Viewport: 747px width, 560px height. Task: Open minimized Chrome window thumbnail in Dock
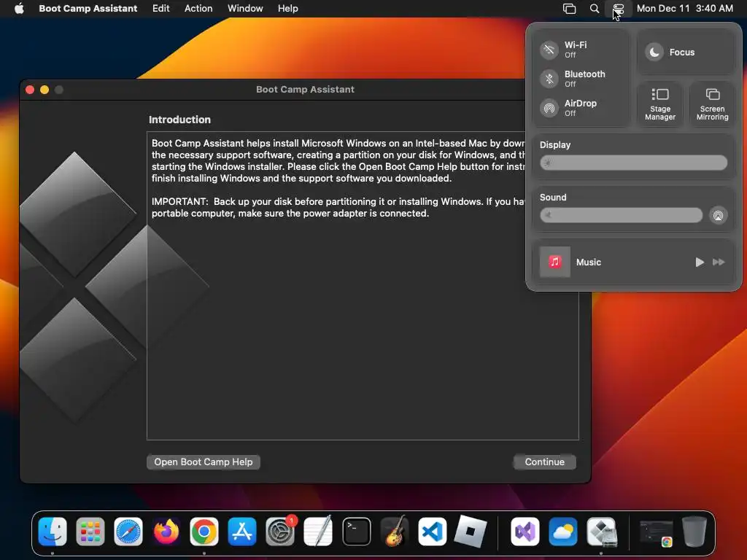point(656,532)
